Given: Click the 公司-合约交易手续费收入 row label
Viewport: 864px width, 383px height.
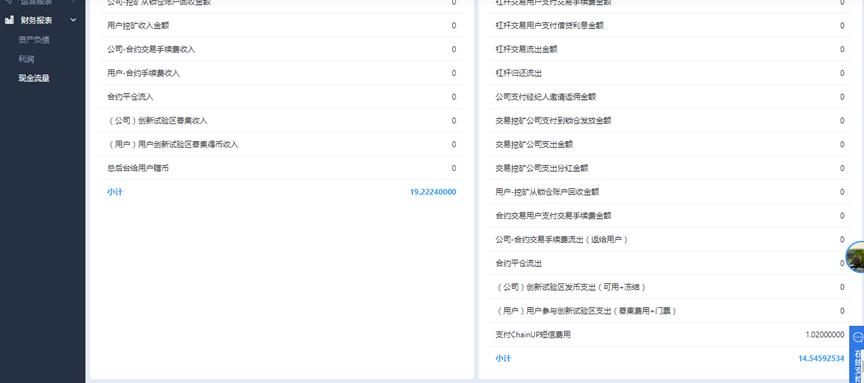Looking at the screenshot, I should [x=151, y=49].
